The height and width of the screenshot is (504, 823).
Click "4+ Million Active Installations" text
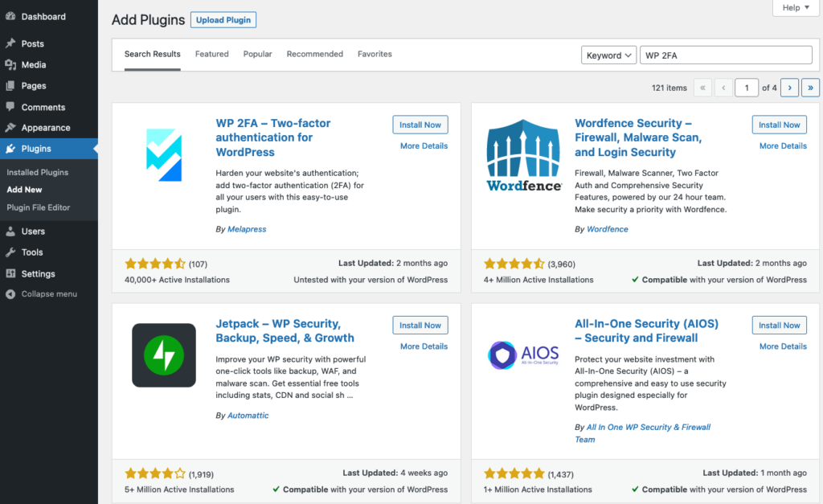point(538,280)
